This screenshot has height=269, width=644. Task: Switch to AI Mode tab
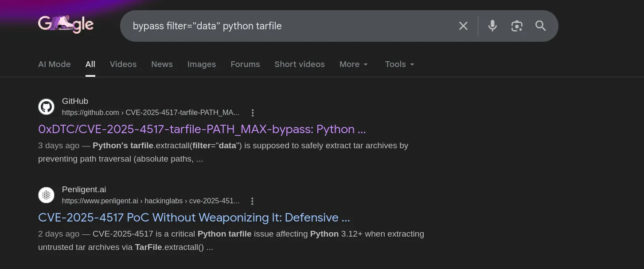[x=55, y=64]
